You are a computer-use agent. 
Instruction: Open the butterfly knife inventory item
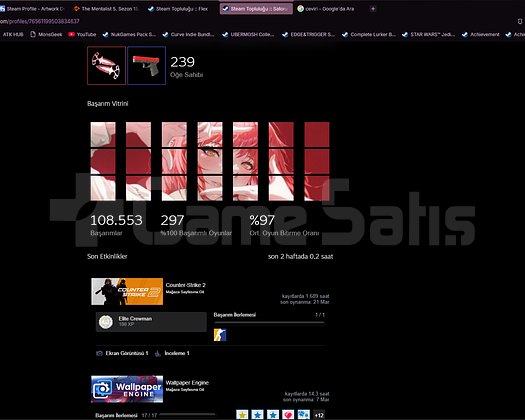pos(106,66)
